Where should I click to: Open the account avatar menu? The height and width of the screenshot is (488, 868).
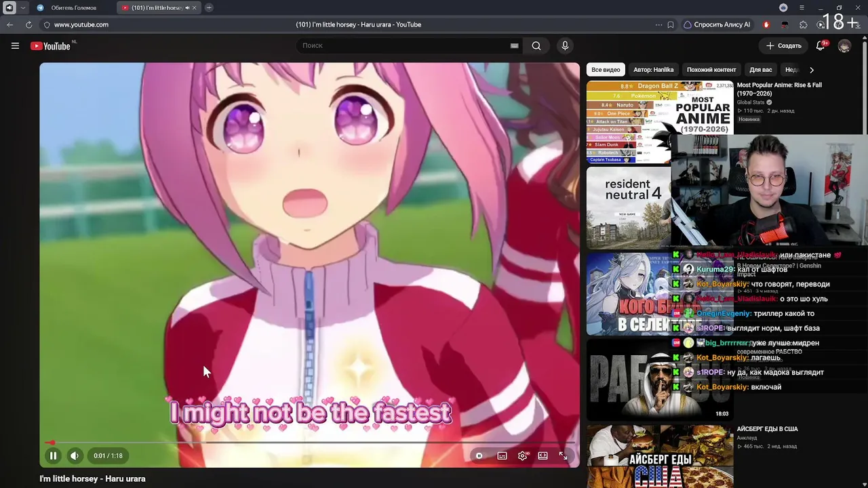click(x=844, y=45)
